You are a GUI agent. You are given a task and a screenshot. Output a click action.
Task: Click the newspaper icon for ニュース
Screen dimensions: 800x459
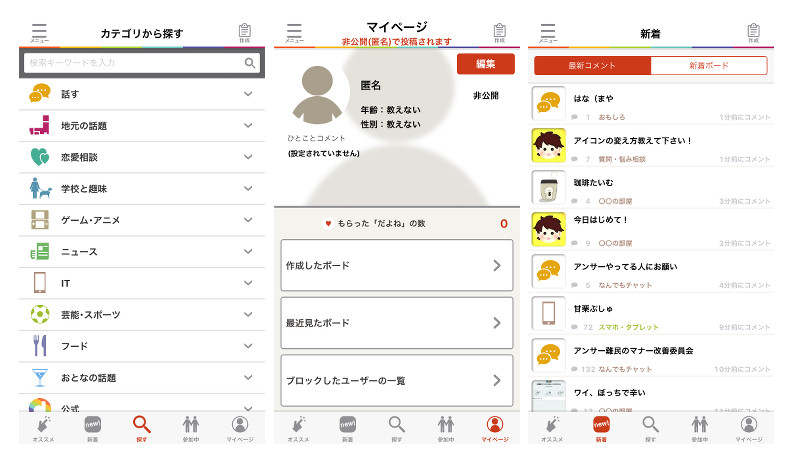click(40, 251)
